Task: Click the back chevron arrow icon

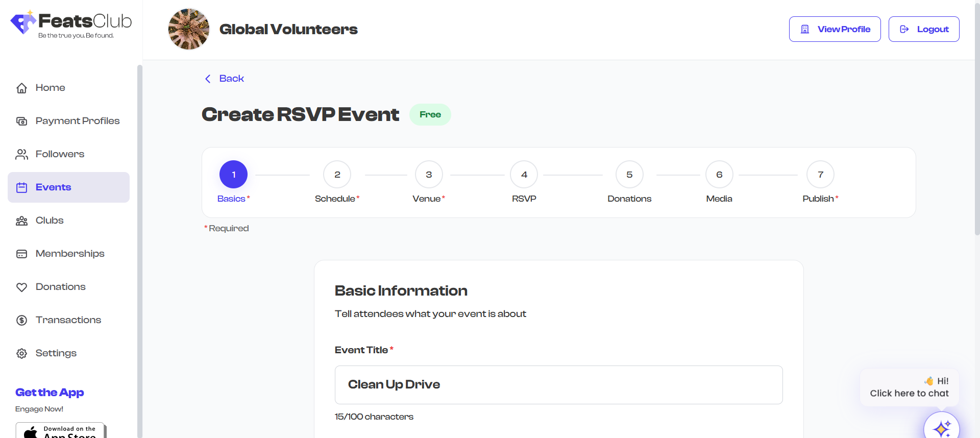Action: click(x=208, y=79)
